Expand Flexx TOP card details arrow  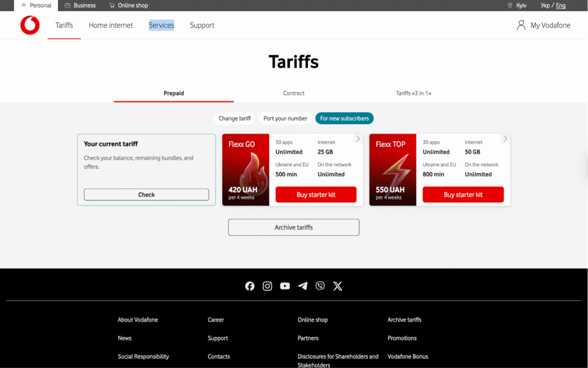(x=505, y=139)
